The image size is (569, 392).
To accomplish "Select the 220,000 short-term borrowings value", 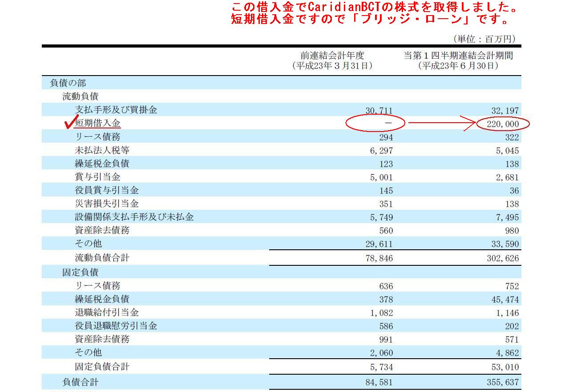I will pos(503,124).
